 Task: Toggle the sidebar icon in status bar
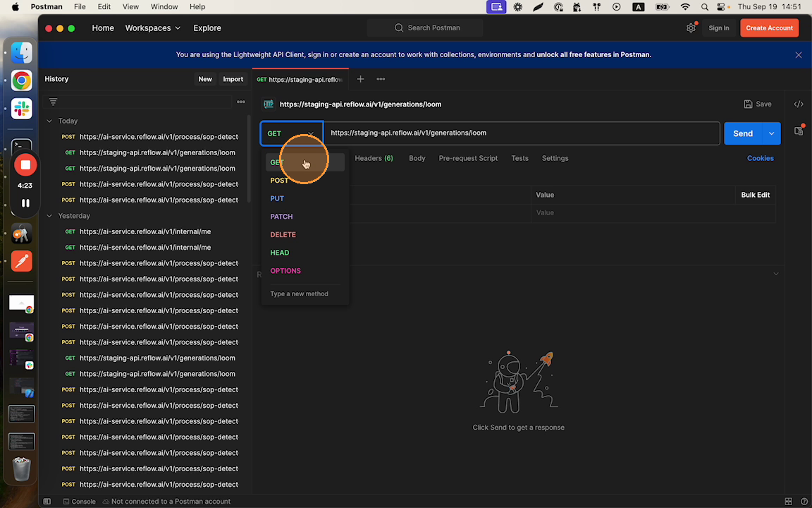pyautogui.click(x=47, y=501)
